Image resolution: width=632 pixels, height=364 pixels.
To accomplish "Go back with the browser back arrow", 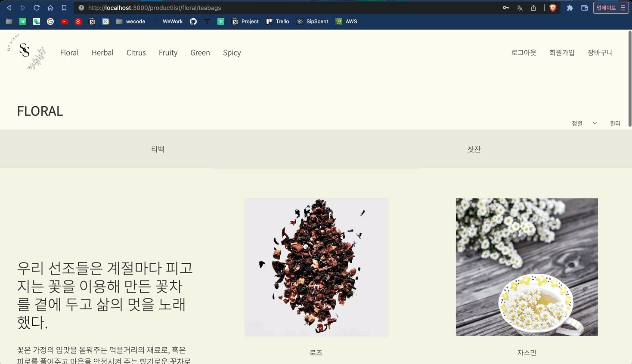I will [x=9, y=8].
